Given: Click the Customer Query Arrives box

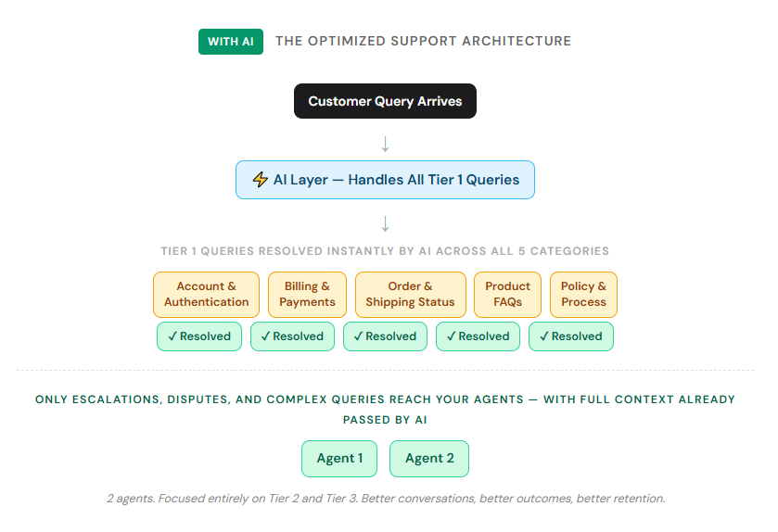Looking at the screenshot, I should (385, 101).
